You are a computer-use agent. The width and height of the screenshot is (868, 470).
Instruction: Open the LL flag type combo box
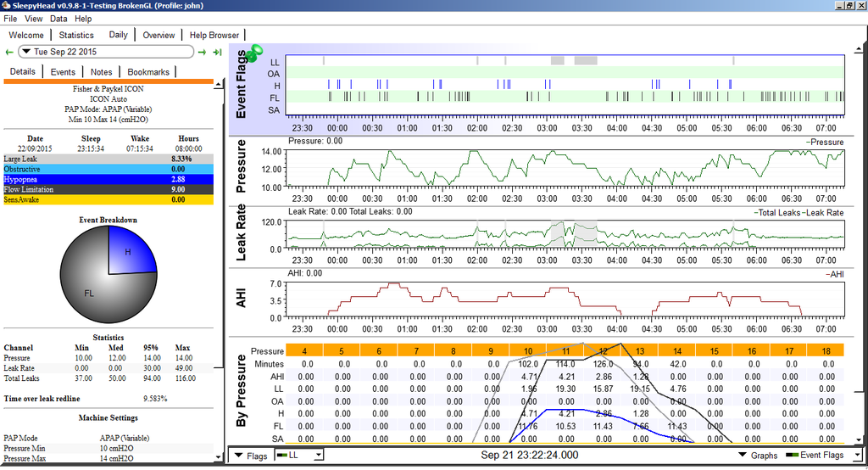tap(299, 455)
